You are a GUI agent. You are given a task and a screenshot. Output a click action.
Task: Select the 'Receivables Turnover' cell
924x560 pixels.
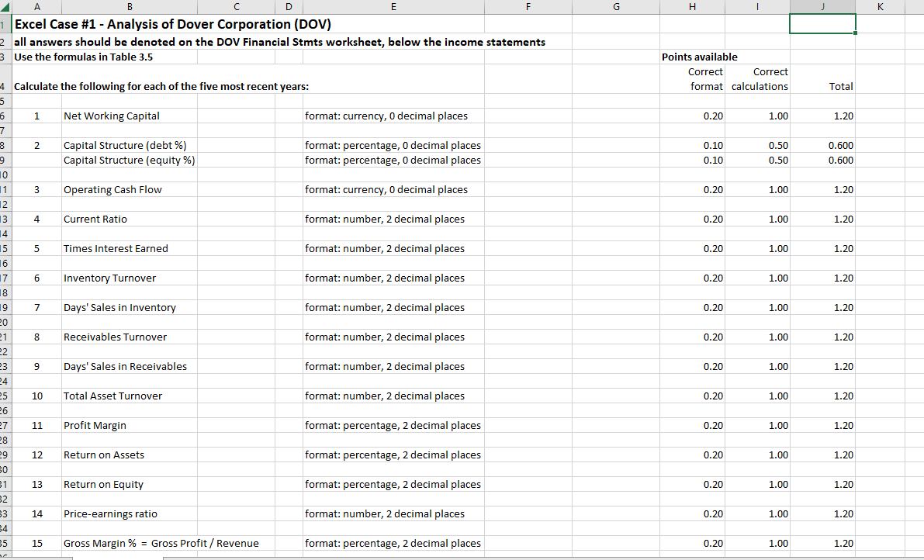130,337
